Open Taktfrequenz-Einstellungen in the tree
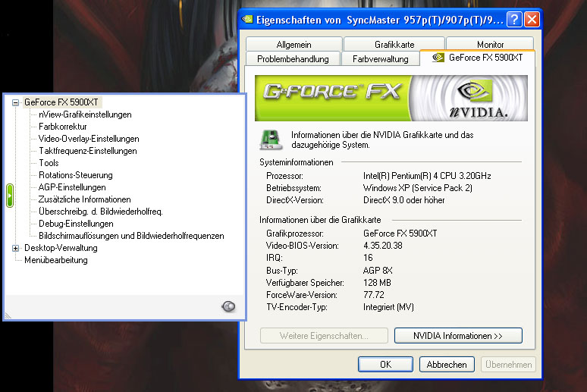 (x=88, y=151)
